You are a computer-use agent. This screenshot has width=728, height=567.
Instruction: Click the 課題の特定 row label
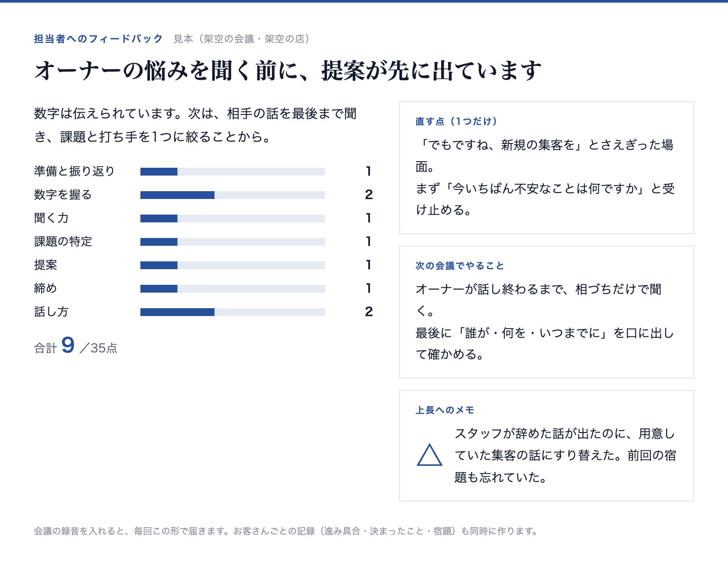63,241
